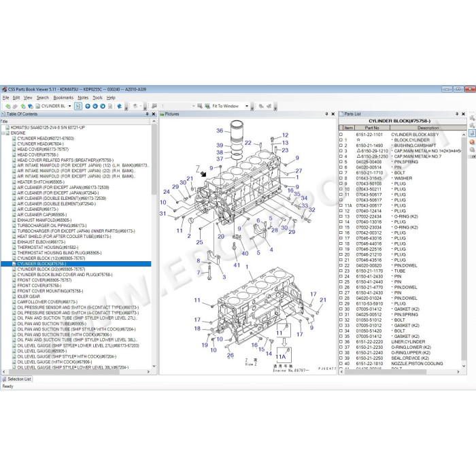Viewport: 476px width, 476px height.
Task: Open the Edit menu
Action: [x=16, y=98]
